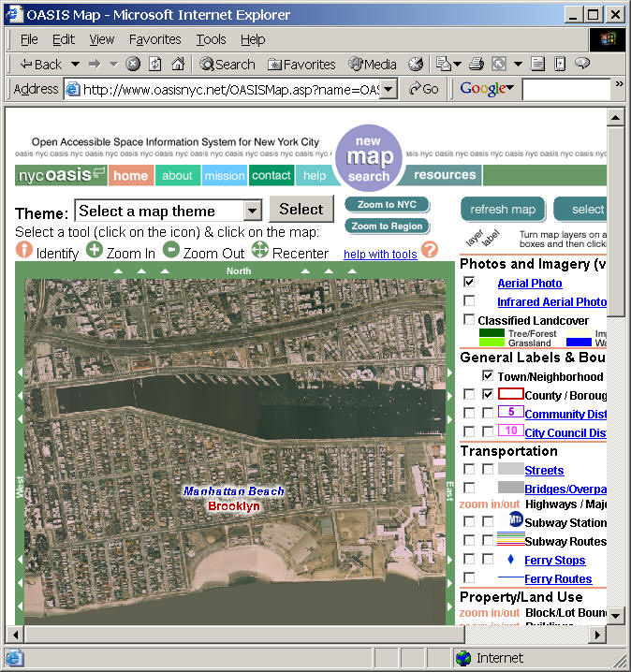Click the blue Water legend swatch

coord(579,342)
